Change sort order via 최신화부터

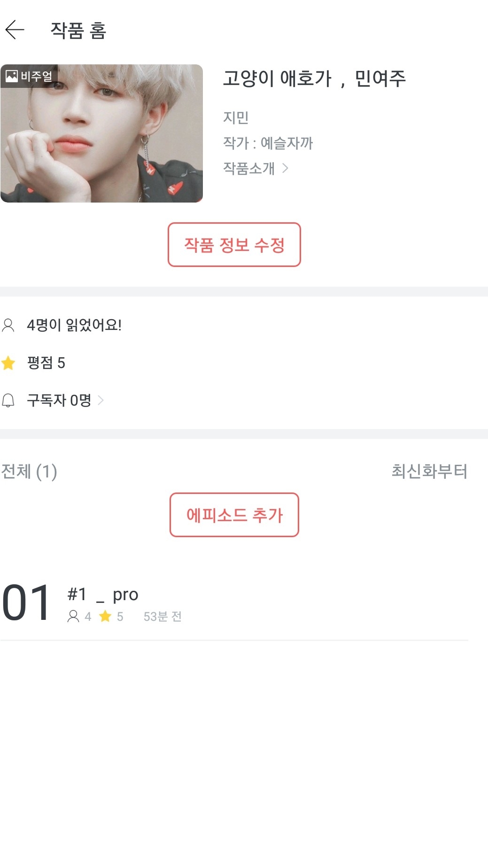click(429, 471)
